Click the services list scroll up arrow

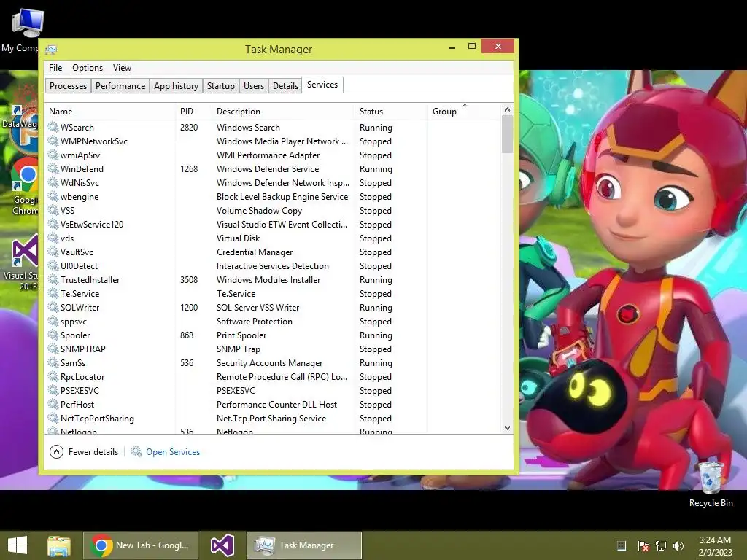pyautogui.click(x=507, y=110)
